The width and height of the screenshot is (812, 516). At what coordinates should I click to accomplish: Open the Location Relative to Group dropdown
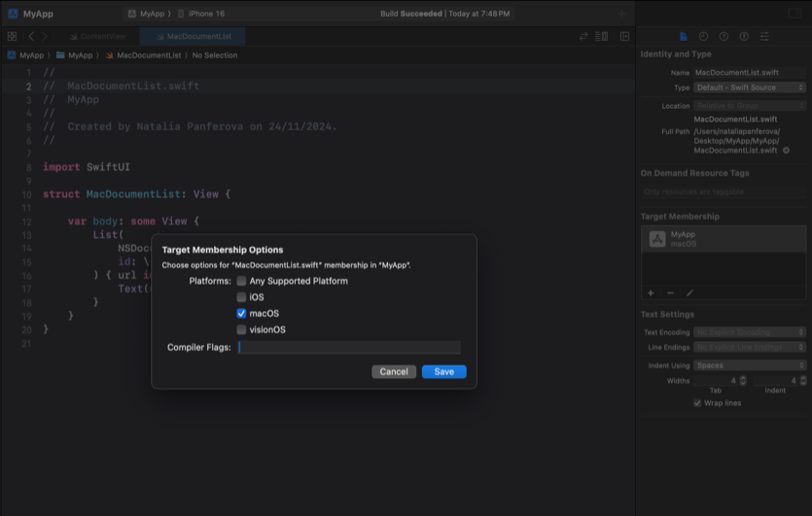(x=750, y=106)
